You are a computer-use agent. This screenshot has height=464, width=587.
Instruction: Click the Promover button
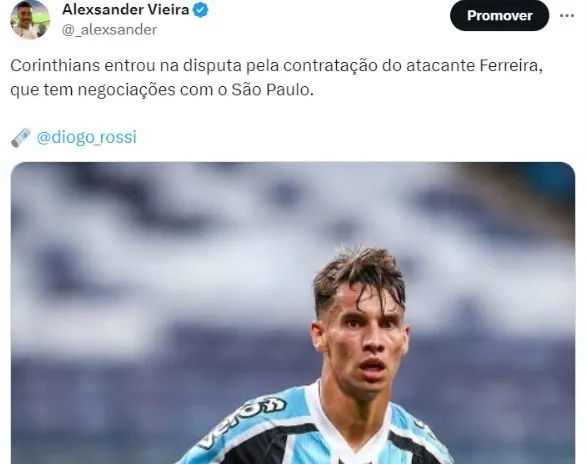pyautogui.click(x=499, y=15)
